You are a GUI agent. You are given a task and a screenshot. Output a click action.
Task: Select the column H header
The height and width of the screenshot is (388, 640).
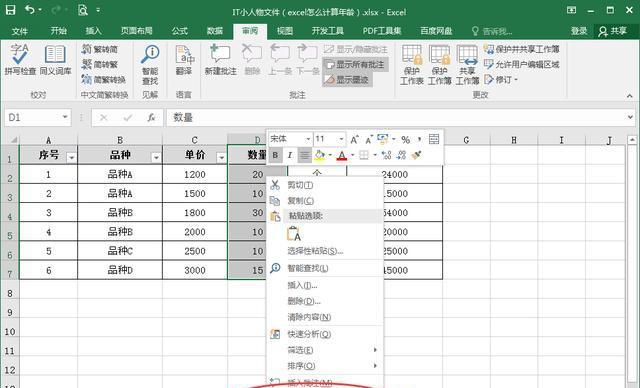[x=514, y=140]
